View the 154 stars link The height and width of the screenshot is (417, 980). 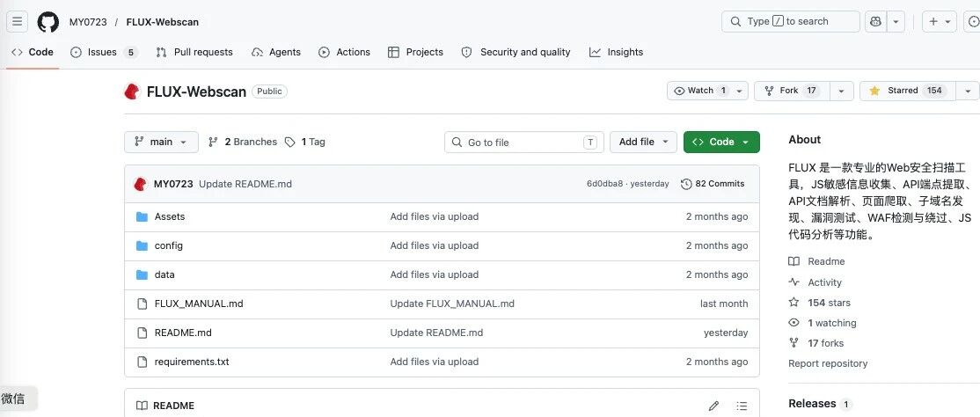point(820,303)
